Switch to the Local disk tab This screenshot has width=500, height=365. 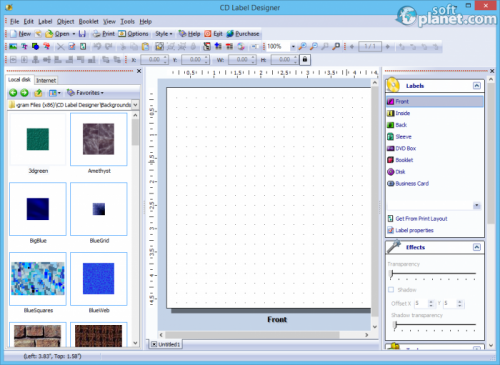pos(19,80)
